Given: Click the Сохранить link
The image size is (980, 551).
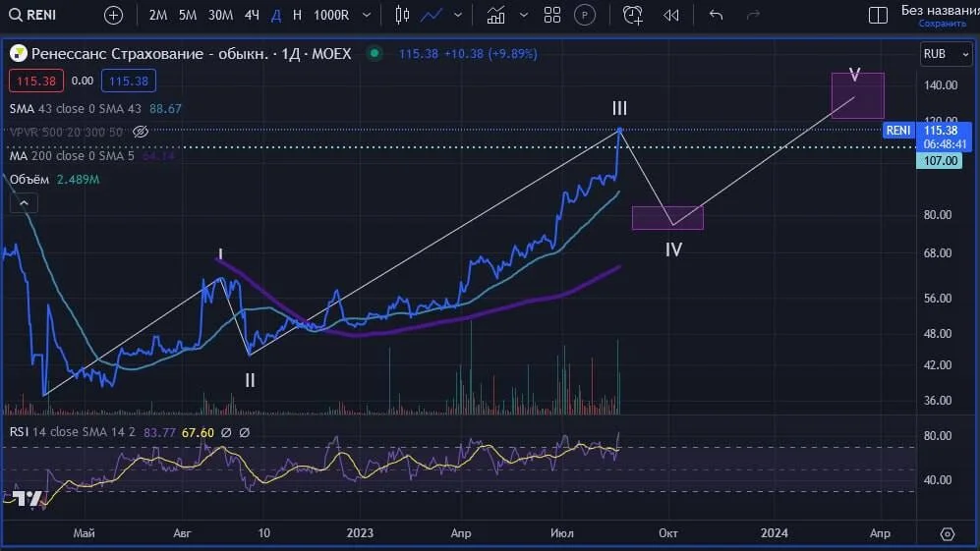Looking at the screenshot, I should click(942, 24).
